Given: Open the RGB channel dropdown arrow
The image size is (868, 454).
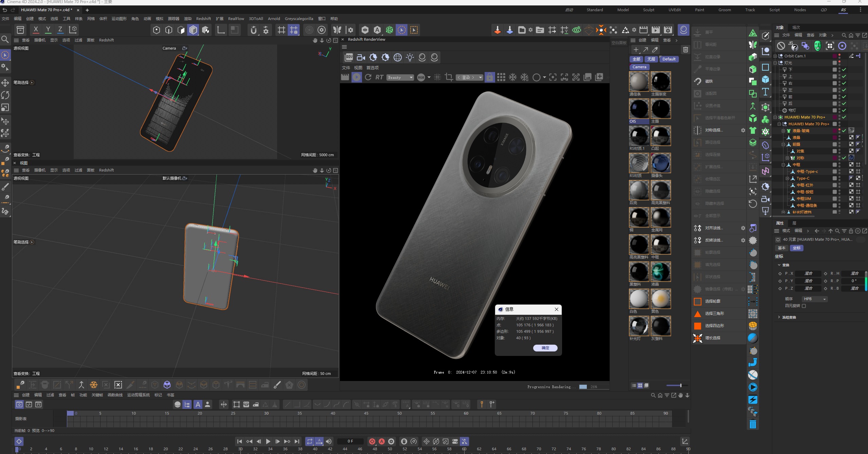Looking at the screenshot, I should pos(429,77).
